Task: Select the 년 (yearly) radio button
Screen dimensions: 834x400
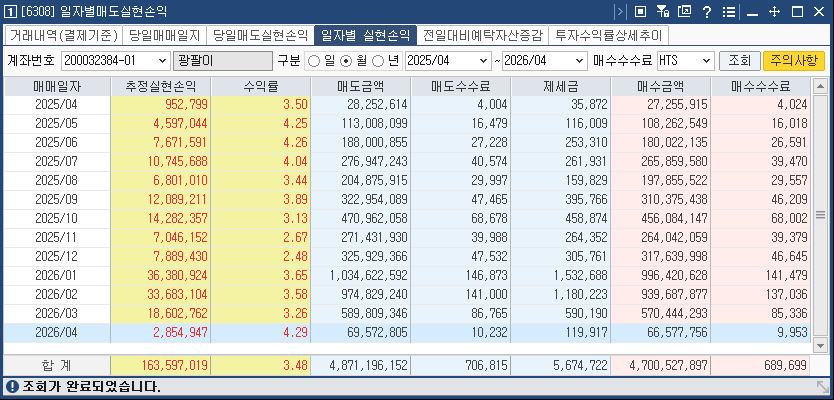Action: tap(377, 61)
